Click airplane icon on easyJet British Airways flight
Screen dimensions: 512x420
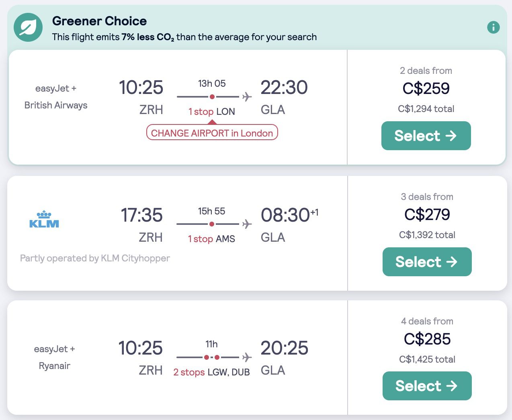pos(247,97)
